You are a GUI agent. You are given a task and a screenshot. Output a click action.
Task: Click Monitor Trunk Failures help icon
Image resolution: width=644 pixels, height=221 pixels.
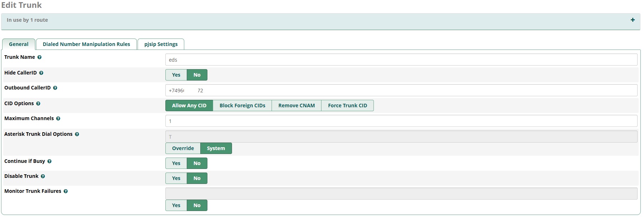click(66, 191)
